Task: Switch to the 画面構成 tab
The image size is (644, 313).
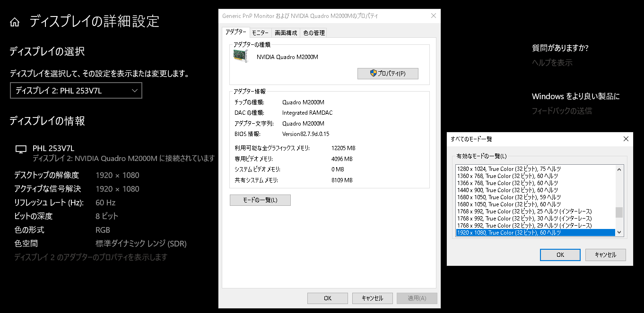Action: click(286, 33)
